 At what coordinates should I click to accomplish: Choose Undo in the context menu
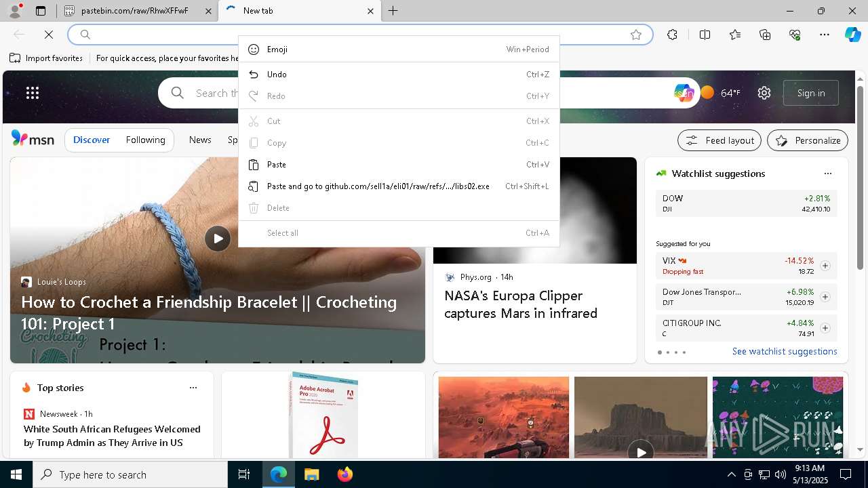click(399, 75)
